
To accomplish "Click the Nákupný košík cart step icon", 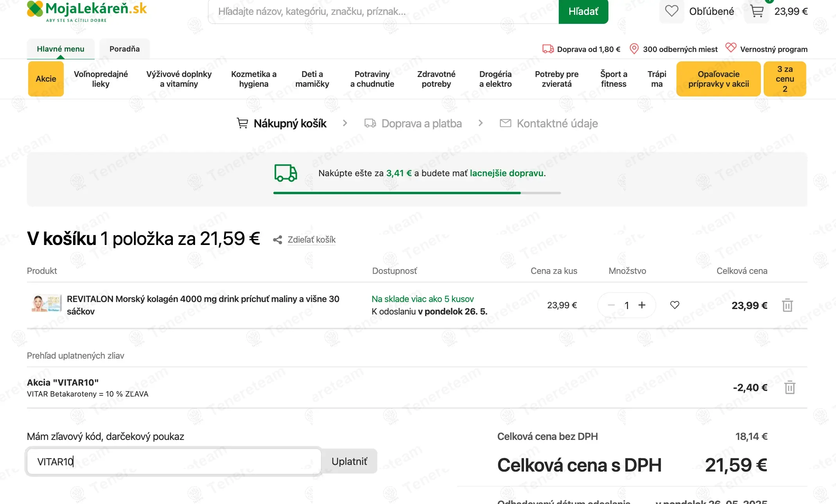I will tap(242, 123).
